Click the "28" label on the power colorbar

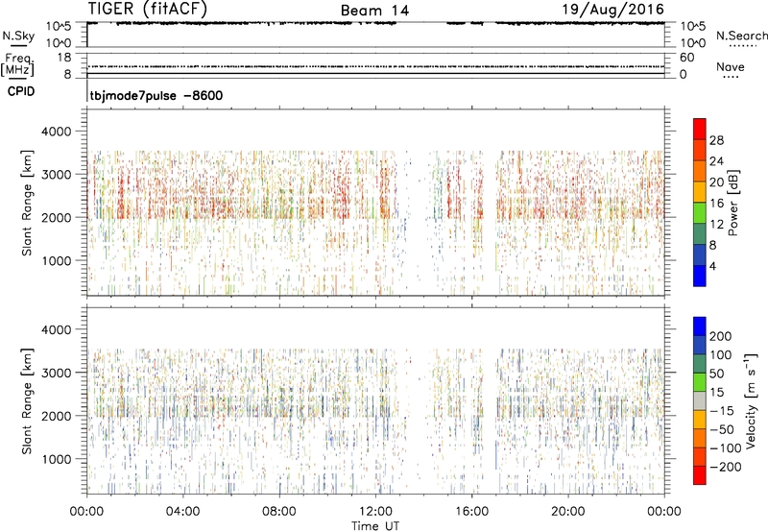716,140
